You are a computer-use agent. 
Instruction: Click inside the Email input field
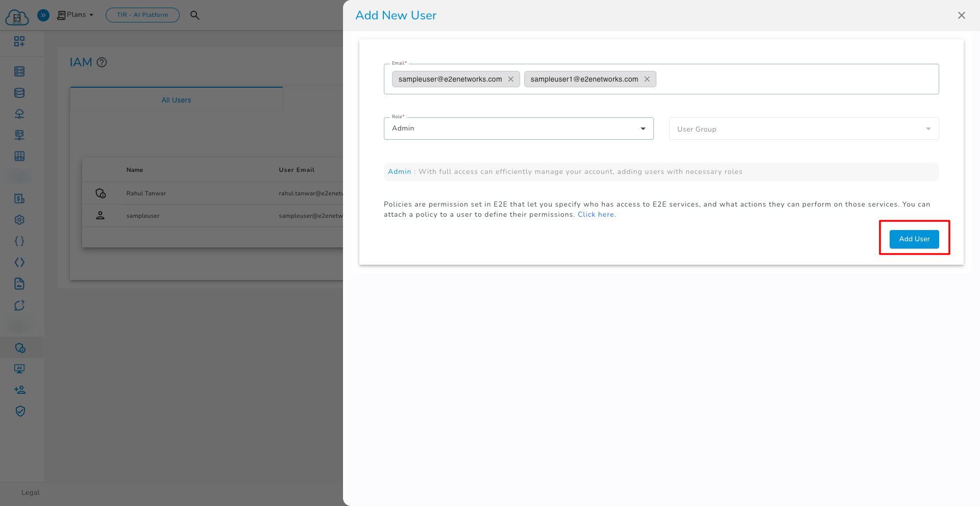click(x=796, y=79)
